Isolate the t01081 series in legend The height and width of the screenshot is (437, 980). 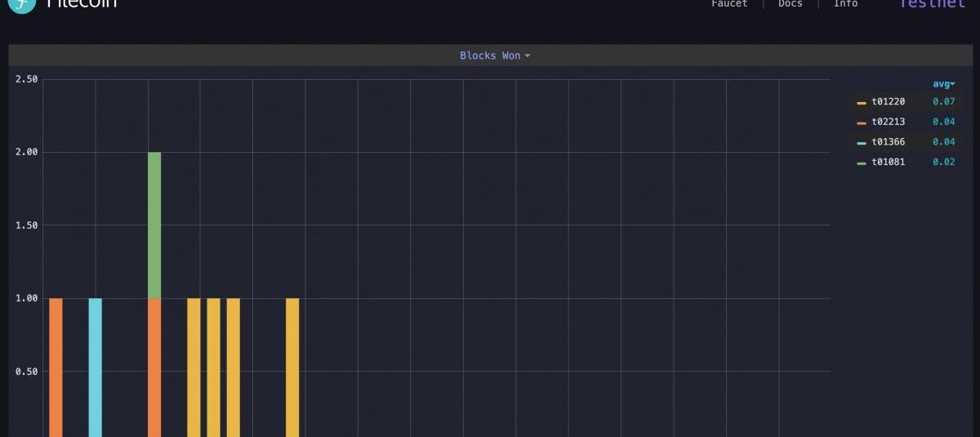[x=888, y=162]
